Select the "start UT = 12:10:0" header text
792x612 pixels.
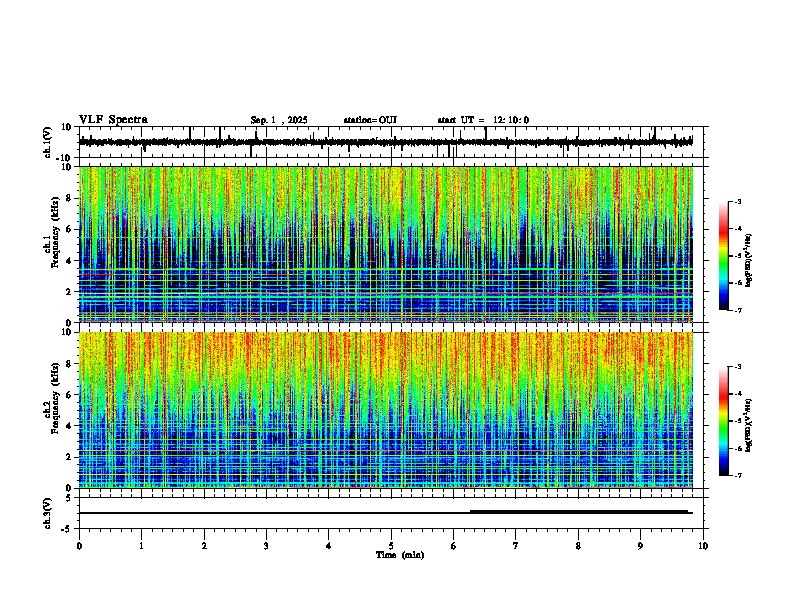point(483,120)
